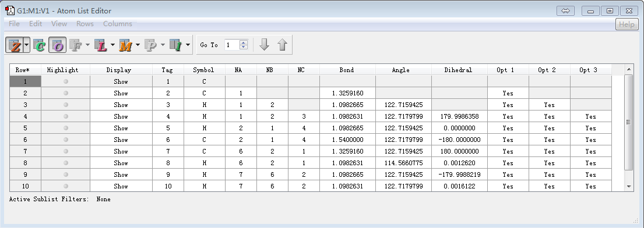The width and height of the screenshot is (644, 228).
Task: Toggle the Highlight dot for row 6
Action: point(66,140)
